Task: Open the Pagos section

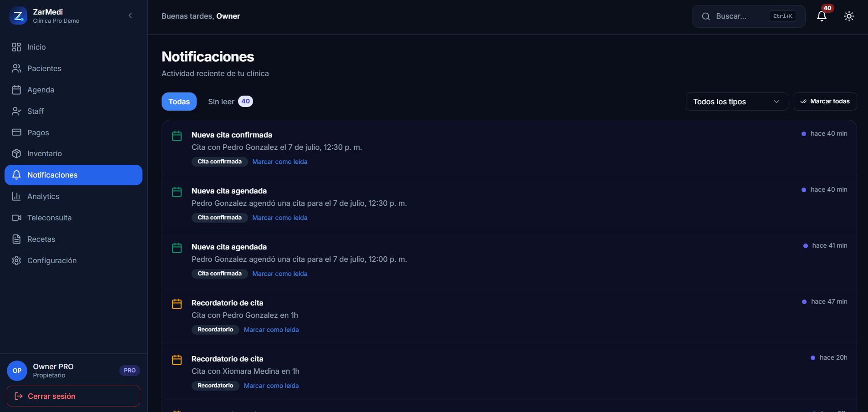Action: click(x=73, y=132)
